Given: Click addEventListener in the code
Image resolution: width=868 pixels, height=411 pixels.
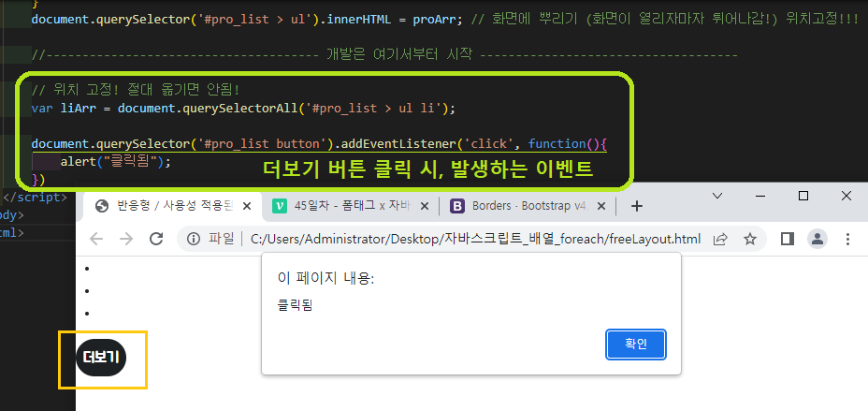Looking at the screenshot, I should click(x=398, y=144).
